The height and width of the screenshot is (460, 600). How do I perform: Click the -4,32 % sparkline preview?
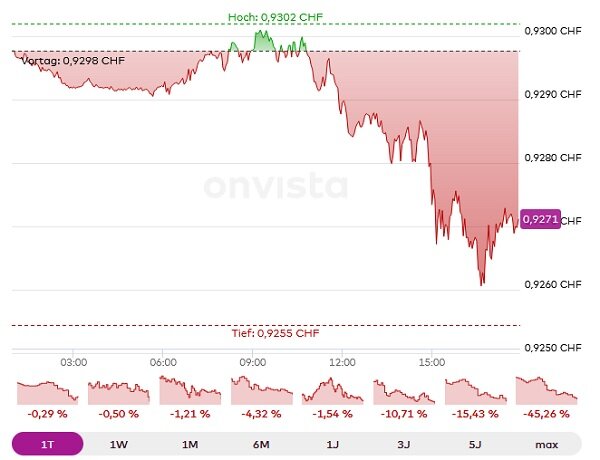coord(261,390)
